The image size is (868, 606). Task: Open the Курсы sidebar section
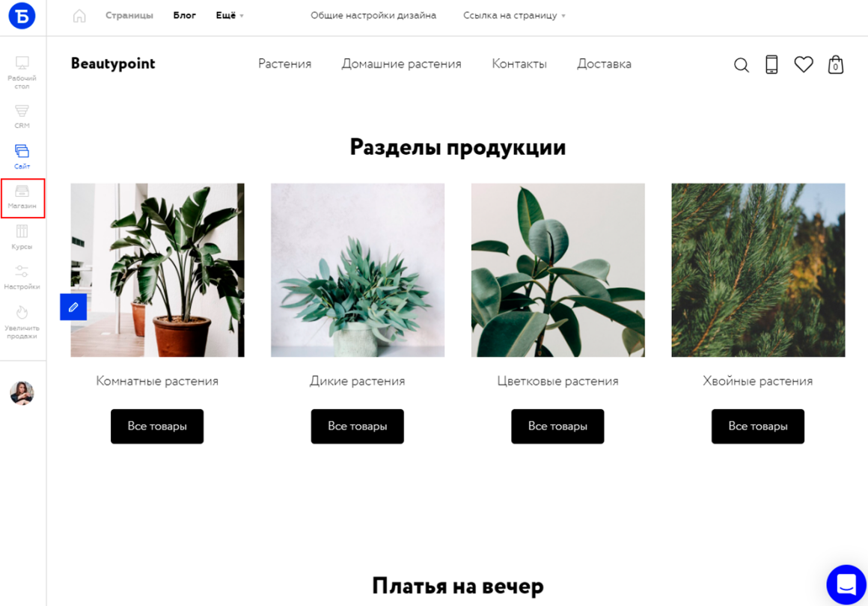point(22,237)
